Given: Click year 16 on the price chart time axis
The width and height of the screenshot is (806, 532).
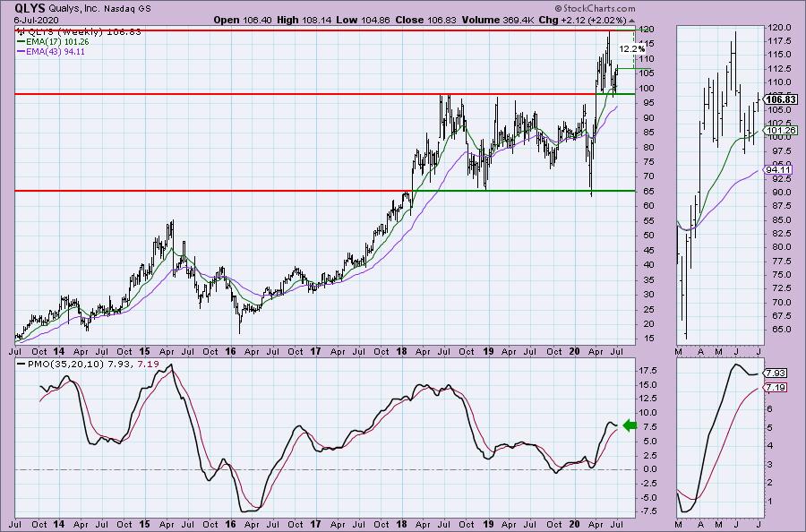Looking at the screenshot, I should [x=230, y=352].
